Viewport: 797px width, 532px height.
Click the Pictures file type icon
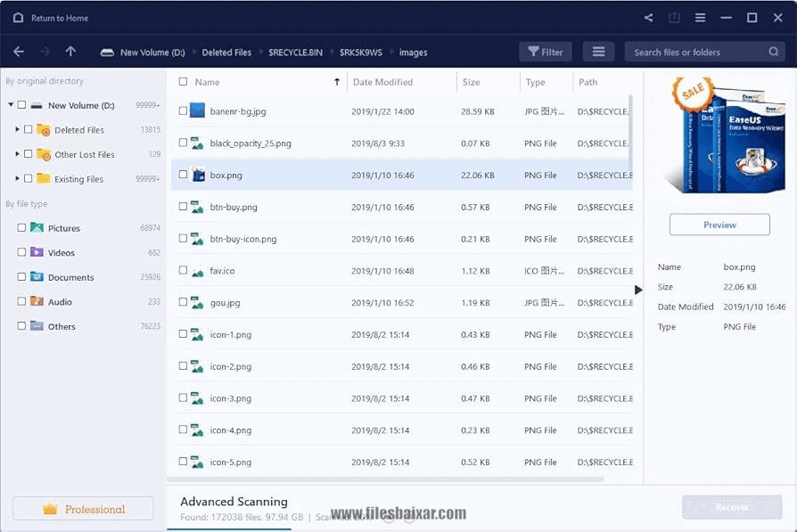(37, 227)
